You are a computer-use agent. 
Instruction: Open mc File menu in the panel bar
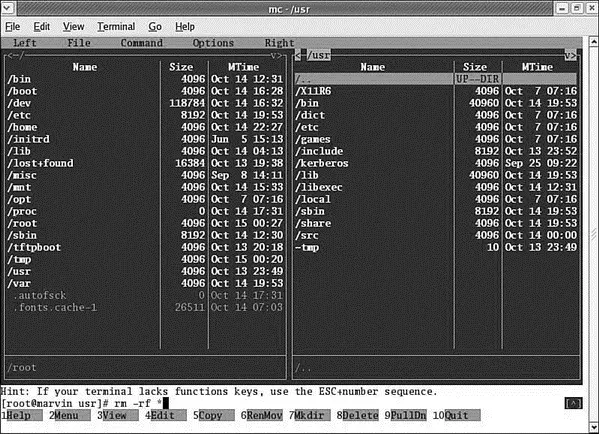click(79, 43)
